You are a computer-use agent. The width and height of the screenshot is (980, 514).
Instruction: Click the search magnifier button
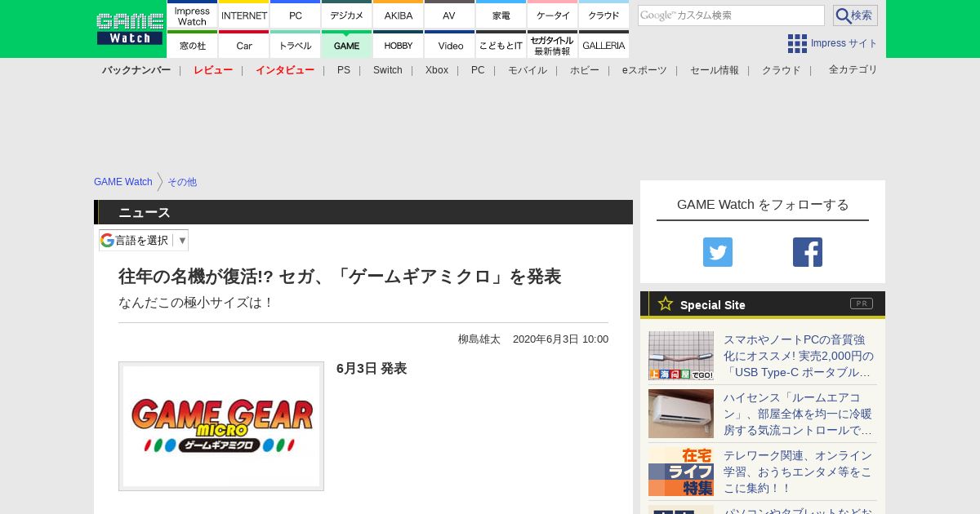pos(855,16)
